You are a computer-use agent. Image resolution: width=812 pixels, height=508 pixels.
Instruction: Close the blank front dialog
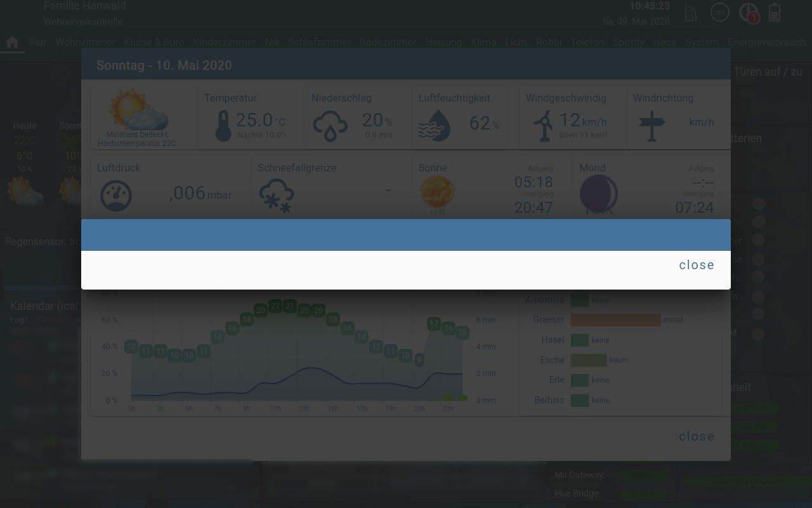[x=697, y=265]
